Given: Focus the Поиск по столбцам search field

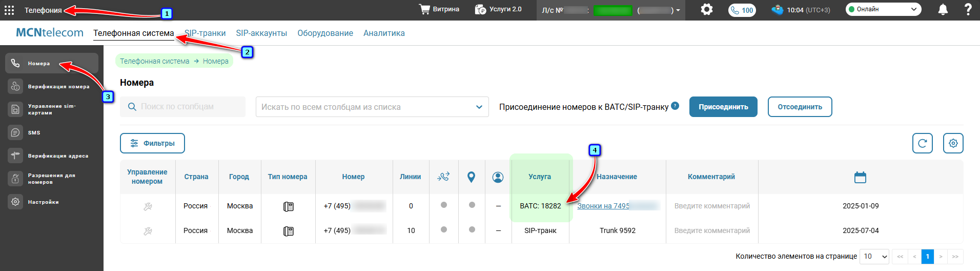Looking at the screenshot, I should click(182, 107).
